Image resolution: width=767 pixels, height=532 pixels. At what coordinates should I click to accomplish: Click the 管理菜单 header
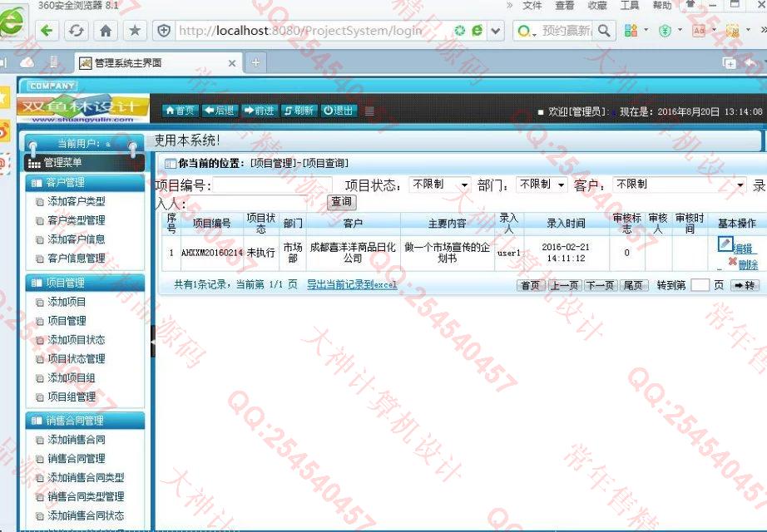84,163
